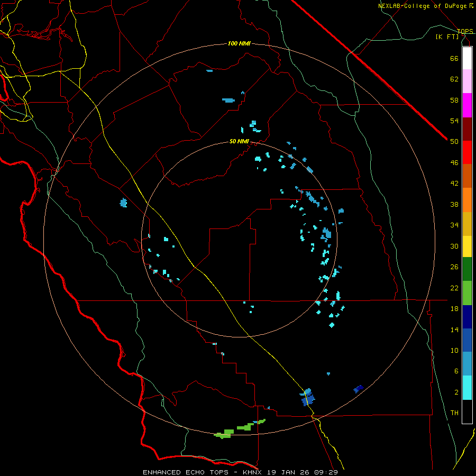Click the light green 26 kft legend swatch
476x476 pixels.
(467, 293)
